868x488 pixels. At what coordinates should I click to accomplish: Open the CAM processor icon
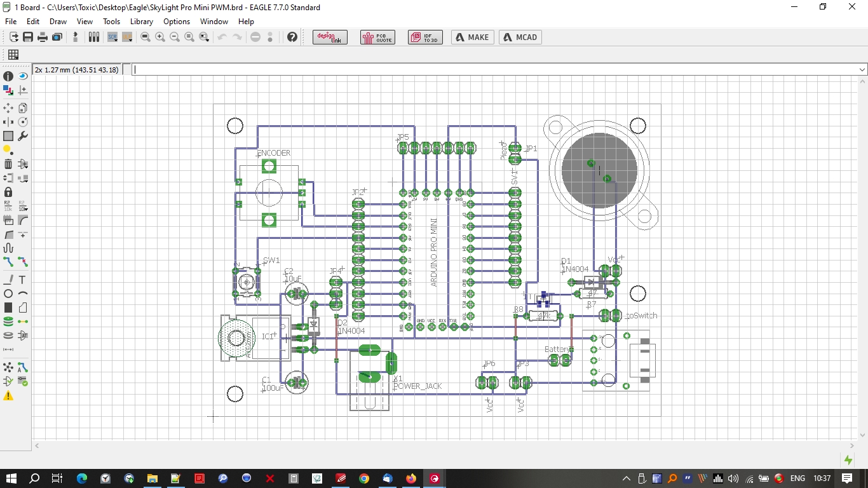57,37
